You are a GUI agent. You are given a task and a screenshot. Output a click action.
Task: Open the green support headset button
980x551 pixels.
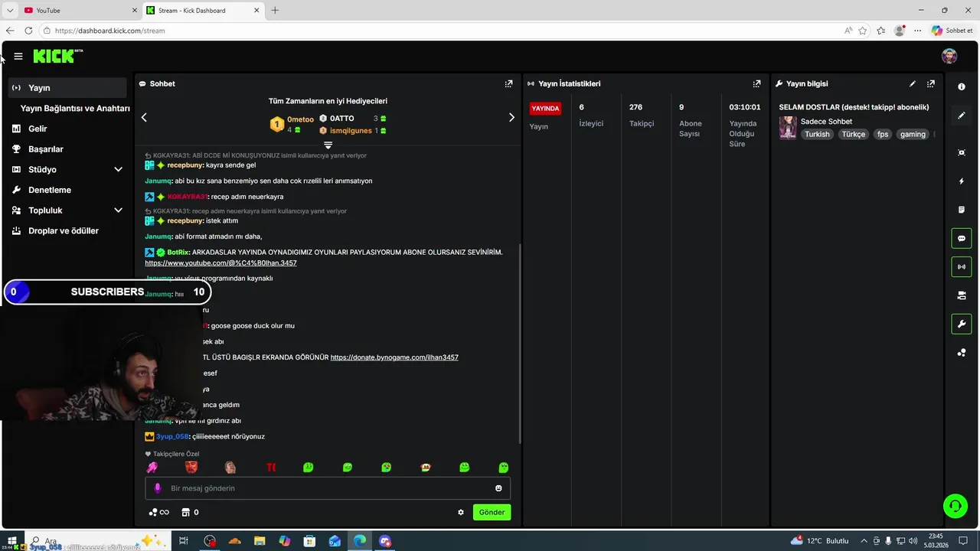[955, 506]
